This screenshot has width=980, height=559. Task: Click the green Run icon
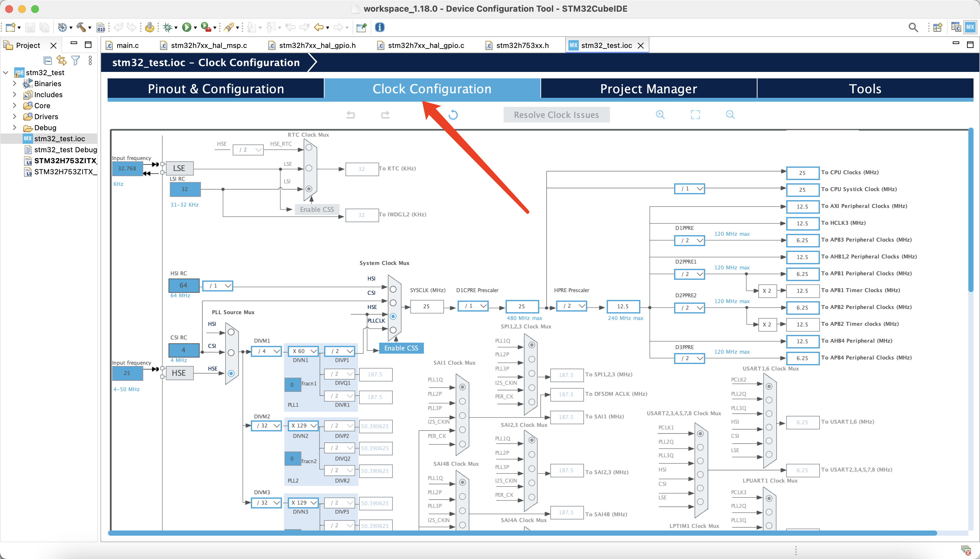click(187, 27)
